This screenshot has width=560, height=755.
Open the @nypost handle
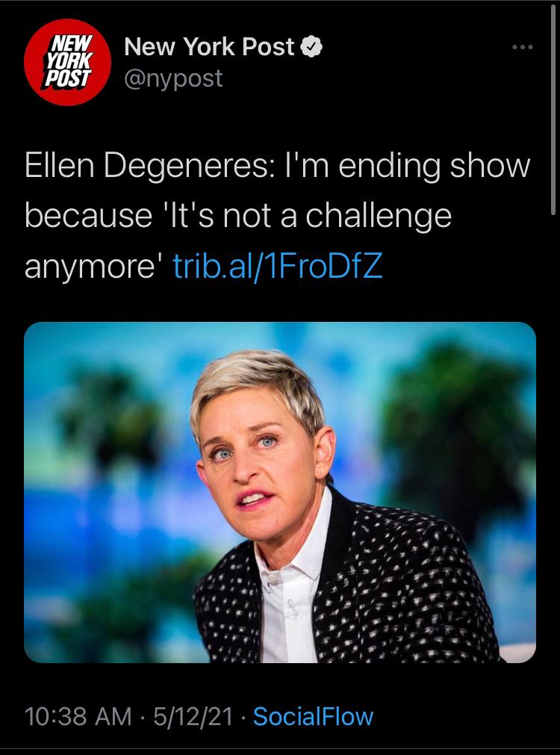tap(173, 78)
